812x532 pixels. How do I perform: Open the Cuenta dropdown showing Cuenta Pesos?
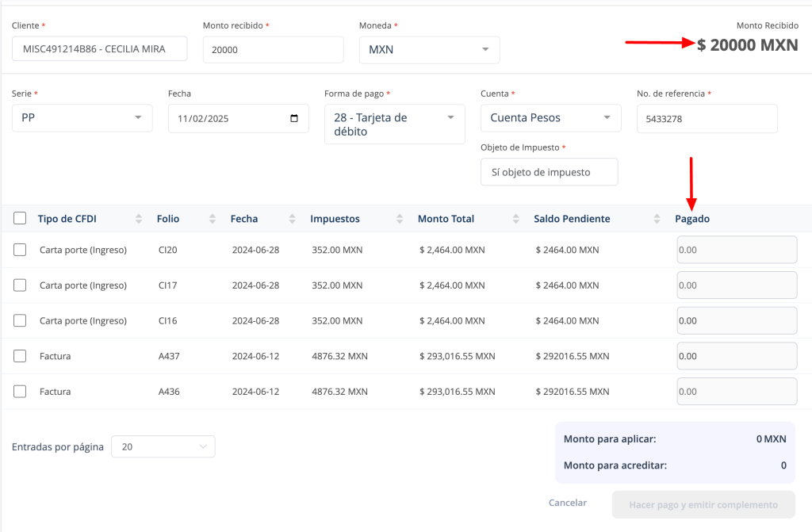coord(551,117)
